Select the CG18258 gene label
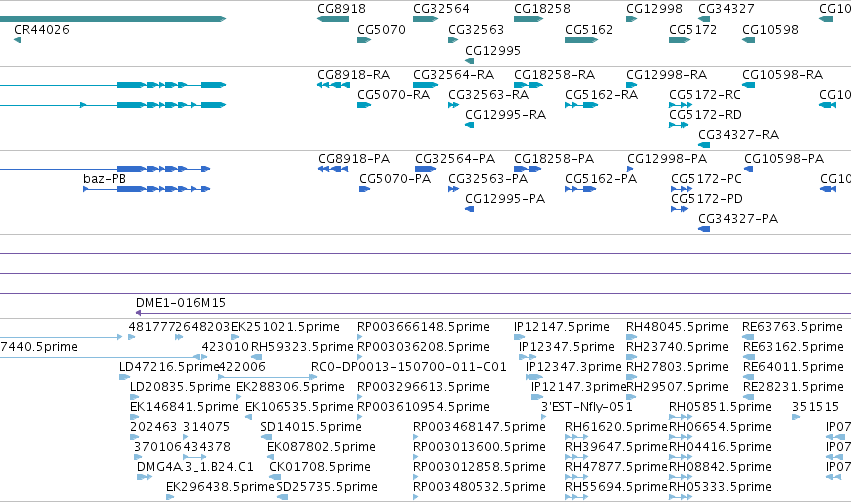This screenshot has height=502, width=851. click(542, 9)
